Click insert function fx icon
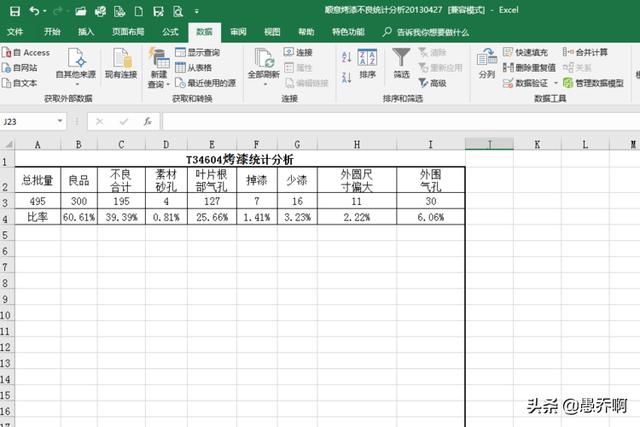 [x=147, y=121]
